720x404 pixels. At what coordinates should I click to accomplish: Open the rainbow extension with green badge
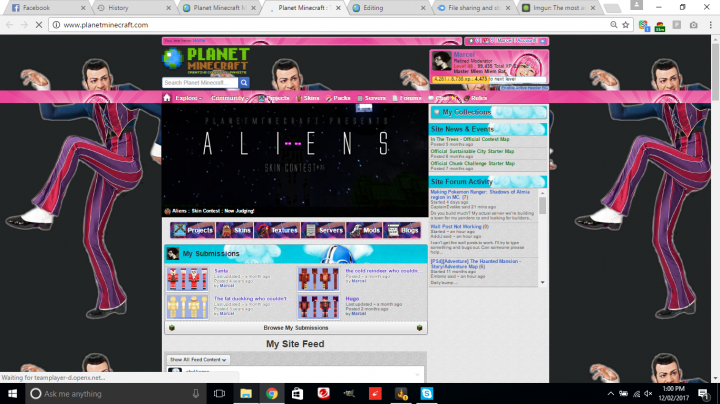pyautogui.click(x=660, y=26)
